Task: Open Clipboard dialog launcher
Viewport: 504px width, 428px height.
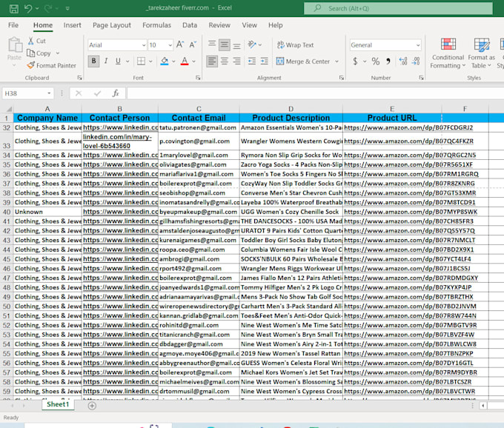Action: tap(79, 78)
